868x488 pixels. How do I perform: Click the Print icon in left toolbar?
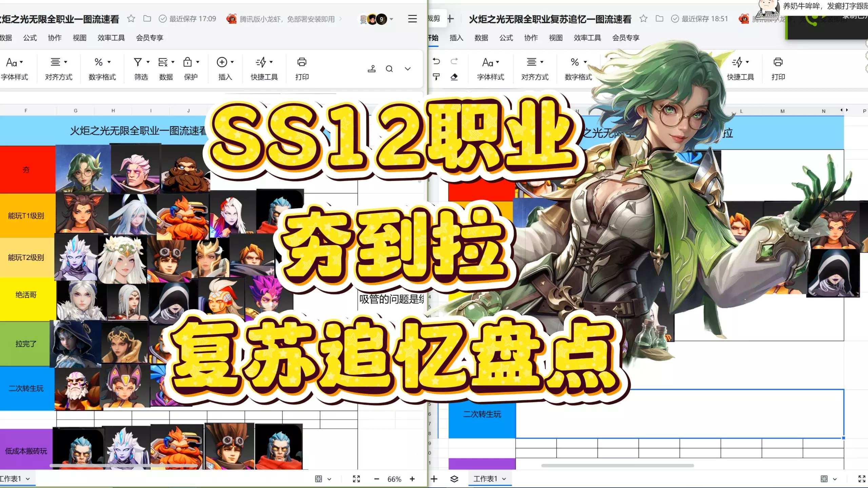(301, 62)
